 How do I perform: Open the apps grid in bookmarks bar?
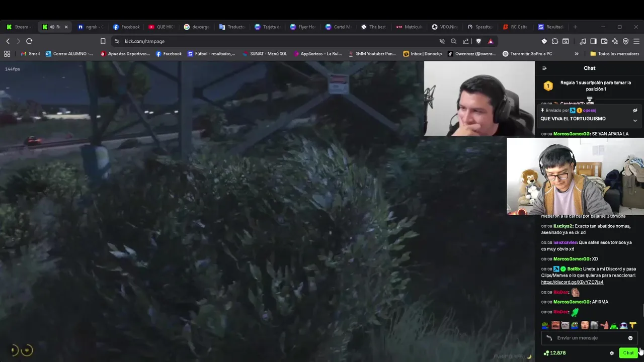coord(7,54)
